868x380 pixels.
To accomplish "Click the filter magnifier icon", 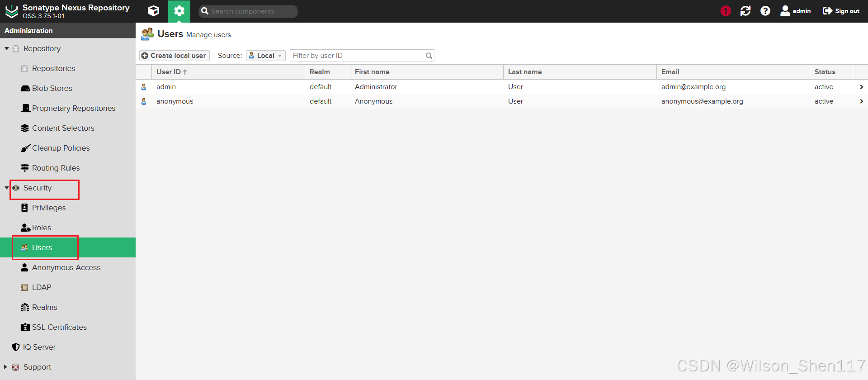I will (x=429, y=56).
